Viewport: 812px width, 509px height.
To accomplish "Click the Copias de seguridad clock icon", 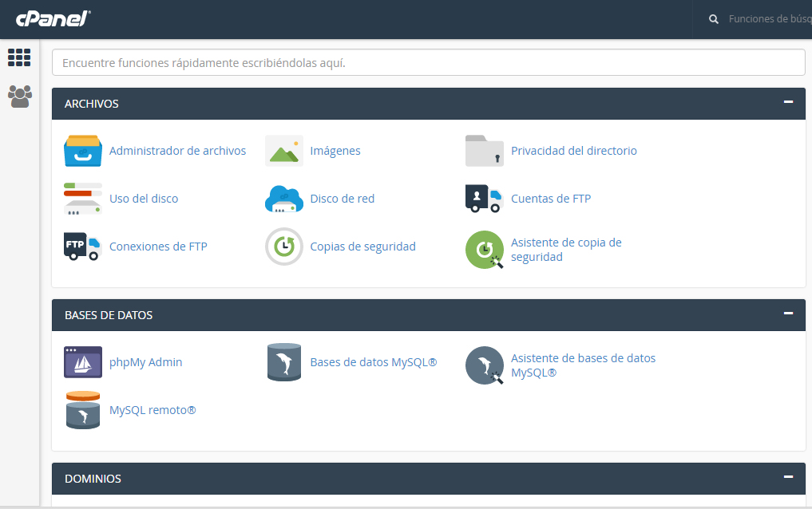I will click(x=283, y=247).
